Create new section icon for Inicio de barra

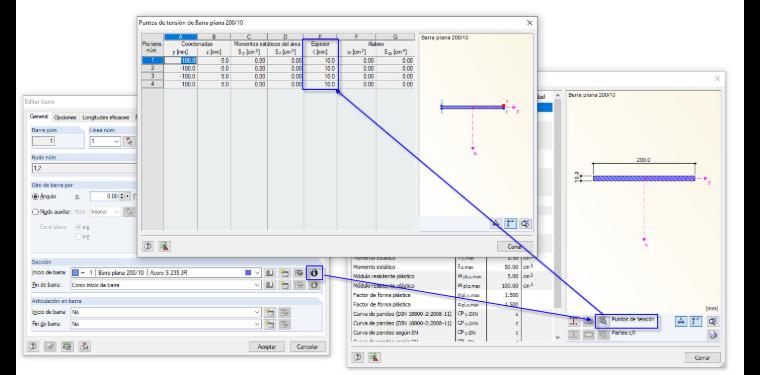tap(285, 273)
